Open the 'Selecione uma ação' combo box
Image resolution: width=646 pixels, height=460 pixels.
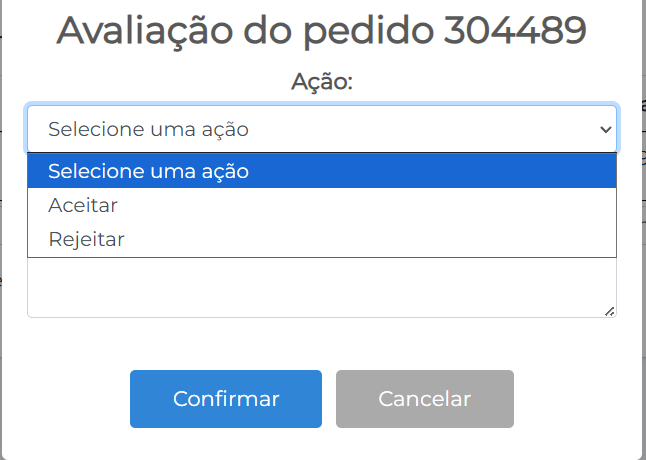tap(320, 129)
